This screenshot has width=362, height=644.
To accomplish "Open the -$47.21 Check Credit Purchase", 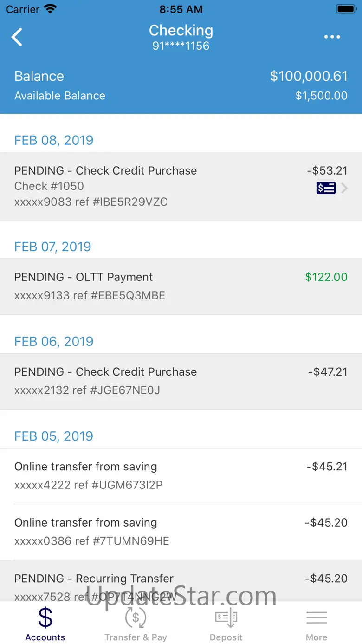I will click(181, 381).
